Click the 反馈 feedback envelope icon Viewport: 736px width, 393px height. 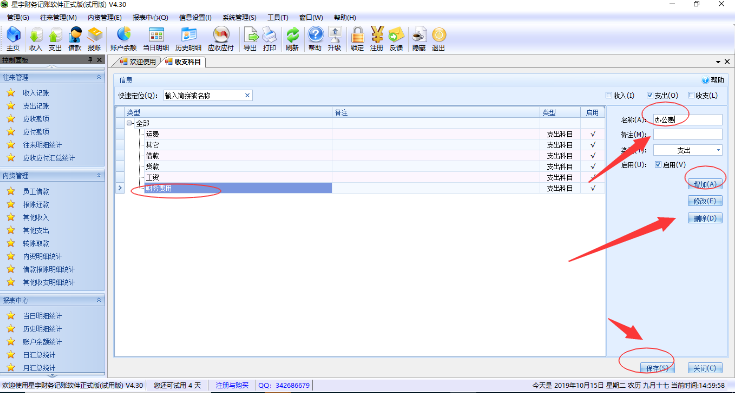396,39
